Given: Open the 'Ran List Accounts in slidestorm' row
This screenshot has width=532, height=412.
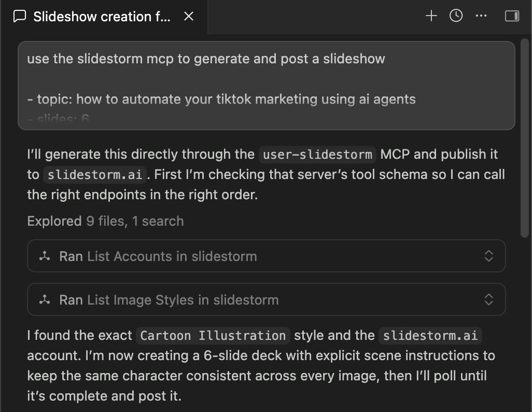Looking at the screenshot, I should coord(267,256).
